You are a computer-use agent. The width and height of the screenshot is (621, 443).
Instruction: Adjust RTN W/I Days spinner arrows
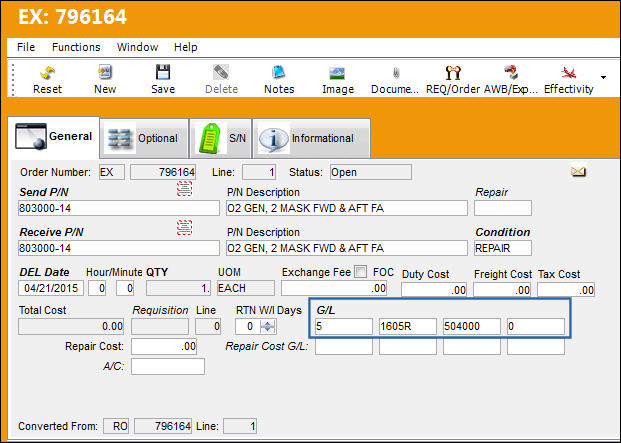click(267, 327)
